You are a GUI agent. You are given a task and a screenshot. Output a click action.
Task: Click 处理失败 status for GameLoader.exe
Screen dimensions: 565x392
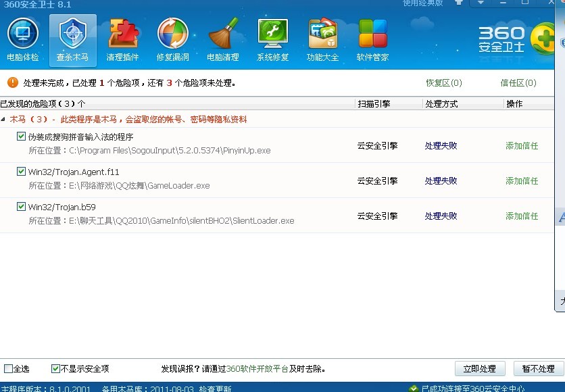point(441,181)
